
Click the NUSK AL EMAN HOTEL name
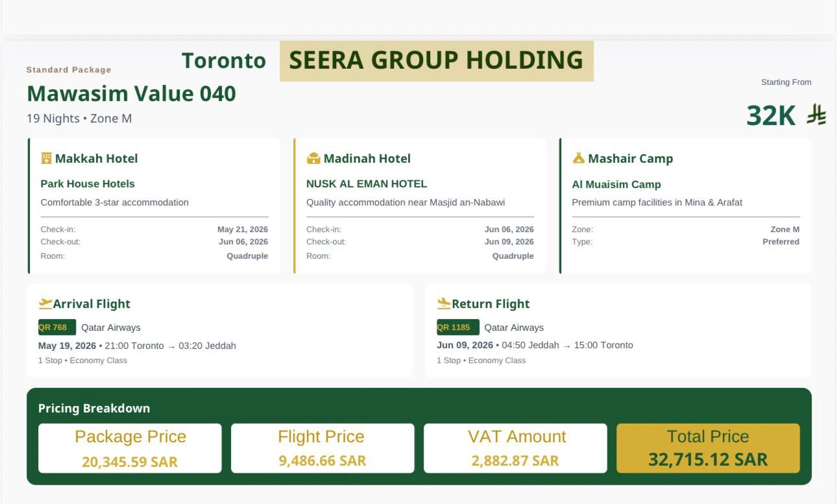pyautogui.click(x=367, y=184)
